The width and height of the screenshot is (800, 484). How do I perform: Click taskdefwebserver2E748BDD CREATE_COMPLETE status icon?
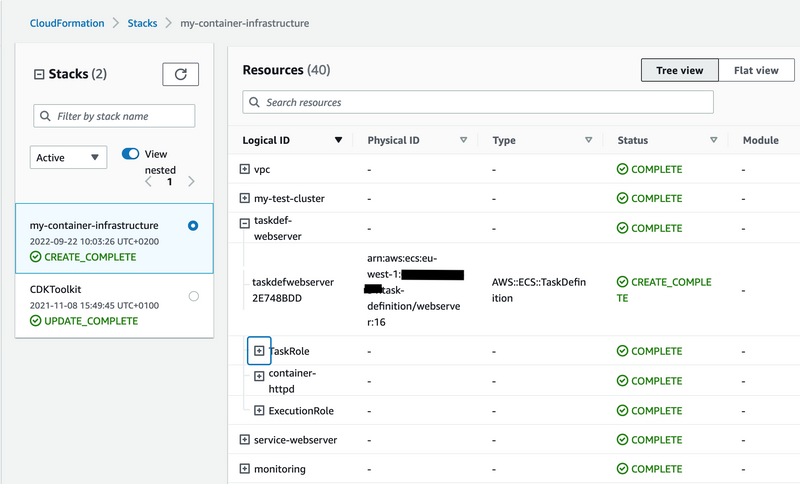(x=622, y=282)
